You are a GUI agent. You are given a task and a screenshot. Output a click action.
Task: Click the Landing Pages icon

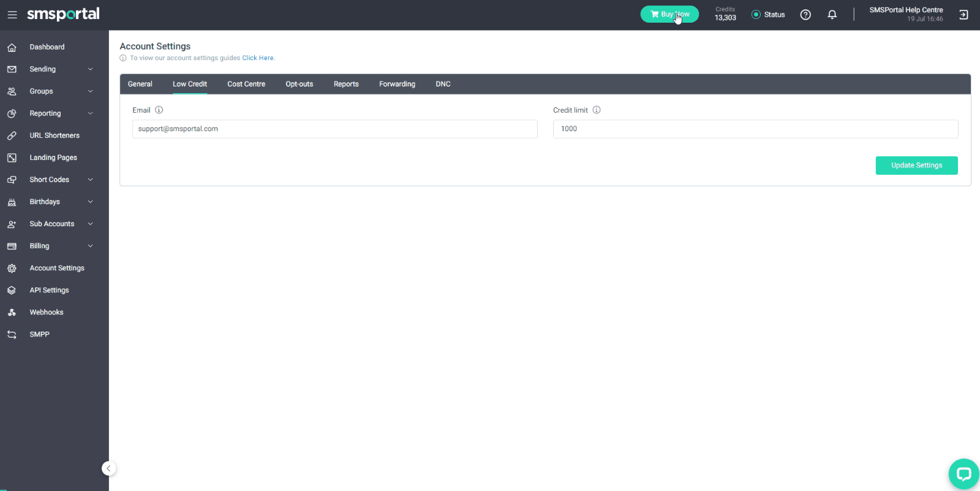point(12,158)
